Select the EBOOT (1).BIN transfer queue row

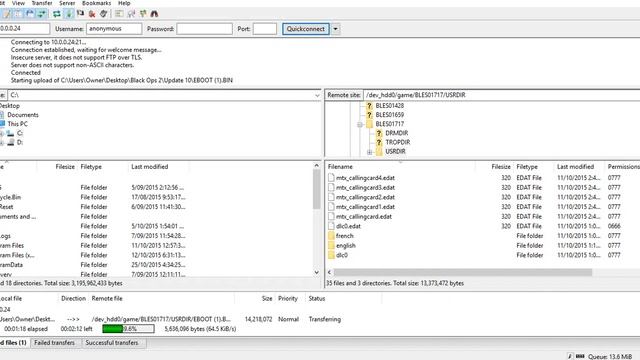click(171, 319)
